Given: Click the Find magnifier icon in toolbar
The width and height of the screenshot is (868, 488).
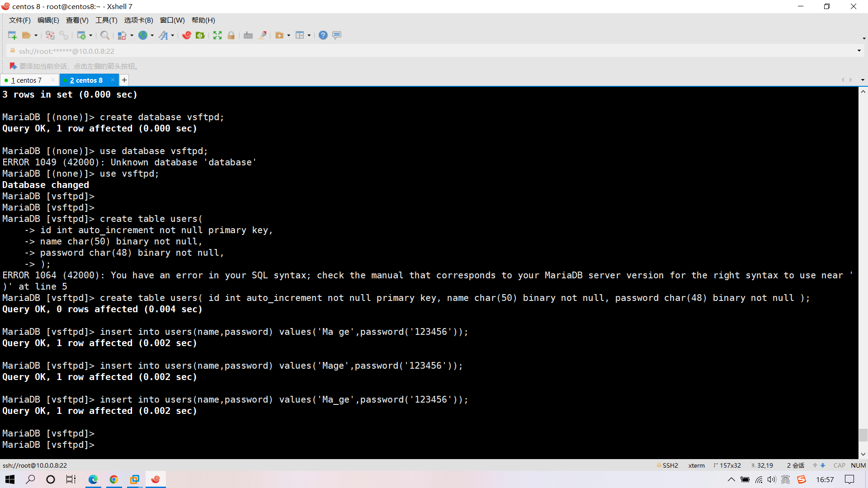Looking at the screenshot, I should click(104, 35).
